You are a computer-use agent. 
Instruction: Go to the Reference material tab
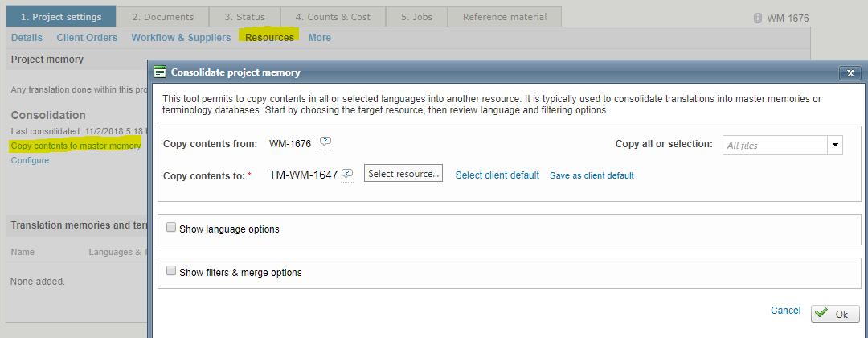[x=504, y=17]
